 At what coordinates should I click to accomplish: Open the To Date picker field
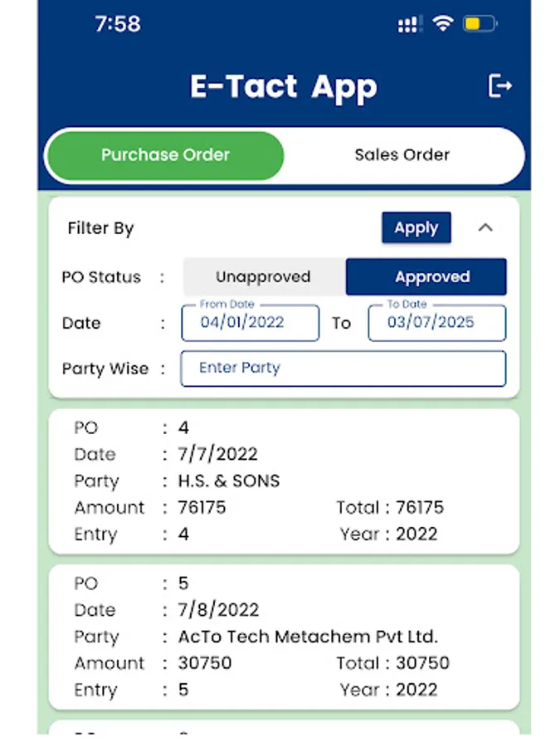(436, 323)
